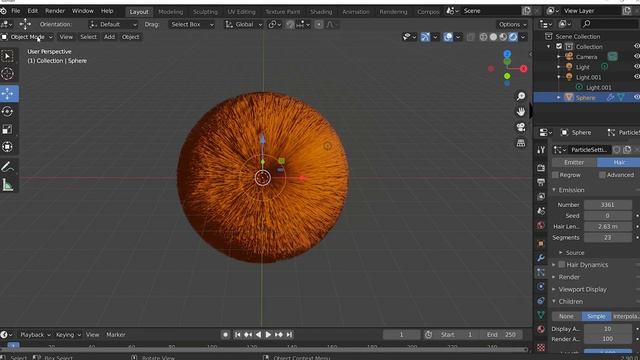Click the Hair Length value slider

point(607,227)
